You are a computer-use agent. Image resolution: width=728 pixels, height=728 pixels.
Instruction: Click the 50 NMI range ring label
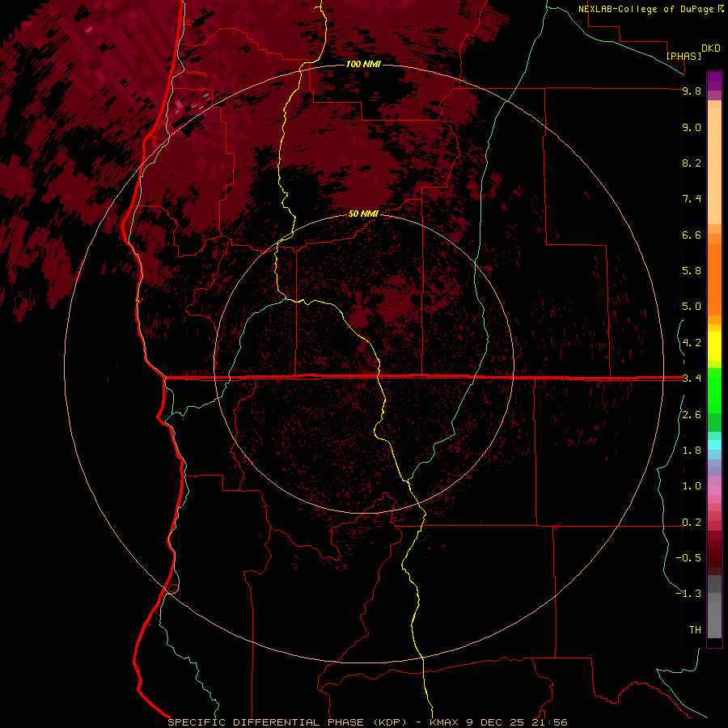coord(363,214)
